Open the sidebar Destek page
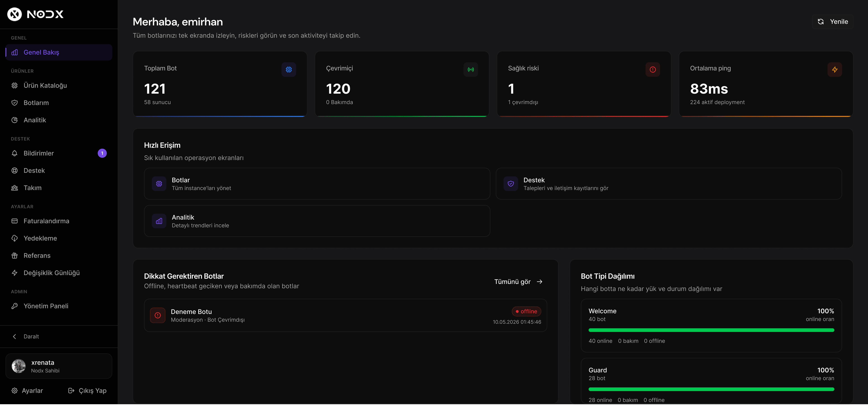This screenshot has height=406, width=868. [x=59, y=171]
